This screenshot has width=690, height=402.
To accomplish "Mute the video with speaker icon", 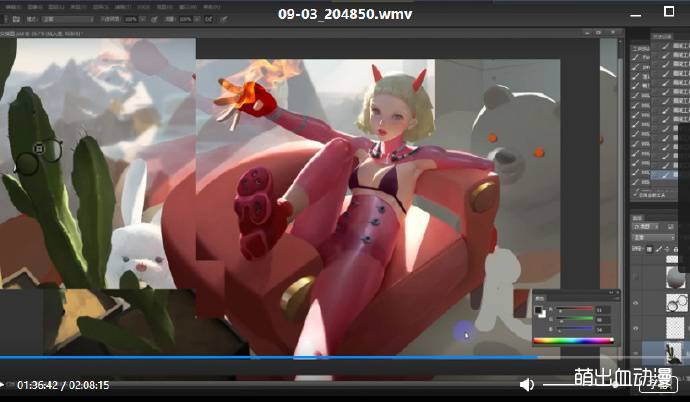I will 526,385.
